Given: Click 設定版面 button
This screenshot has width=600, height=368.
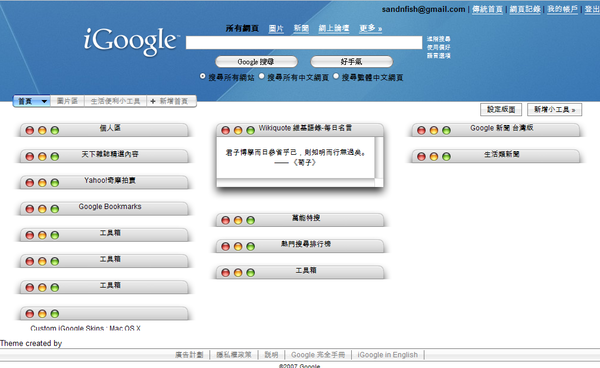Looking at the screenshot, I should pyautogui.click(x=501, y=109).
